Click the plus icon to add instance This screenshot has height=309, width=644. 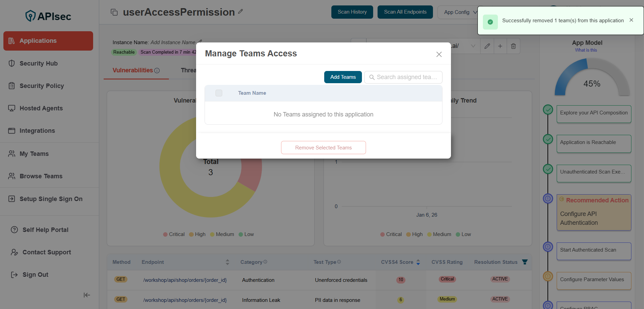(500, 46)
